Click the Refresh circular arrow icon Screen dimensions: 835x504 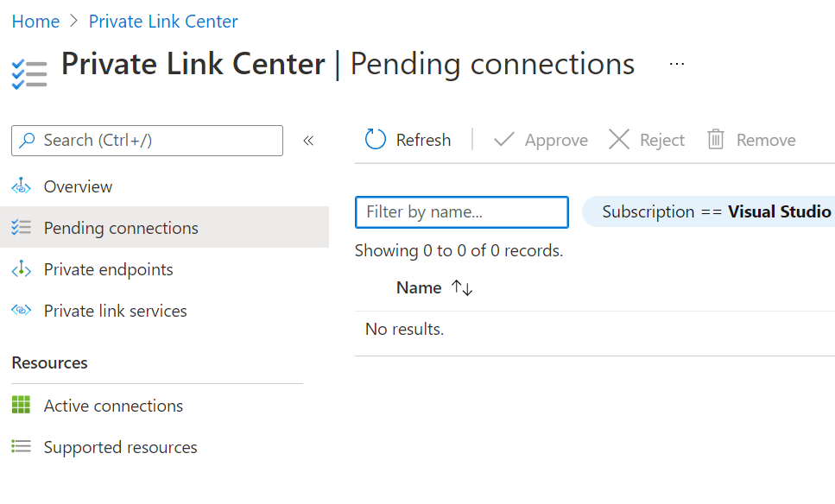(x=376, y=140)
